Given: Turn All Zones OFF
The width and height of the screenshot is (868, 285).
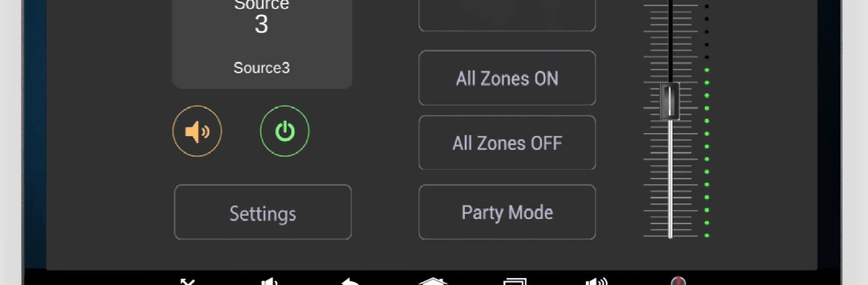Looking at the screenshot, I should [507, 142].
